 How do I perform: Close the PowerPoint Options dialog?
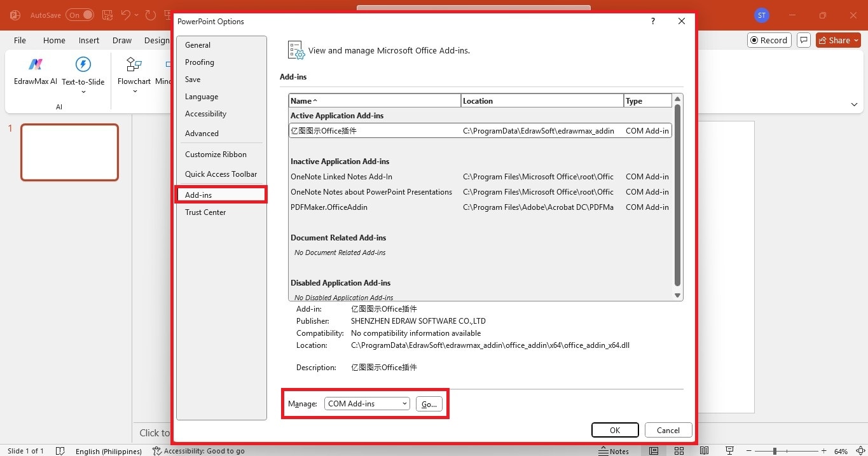[x=682, y=21]
